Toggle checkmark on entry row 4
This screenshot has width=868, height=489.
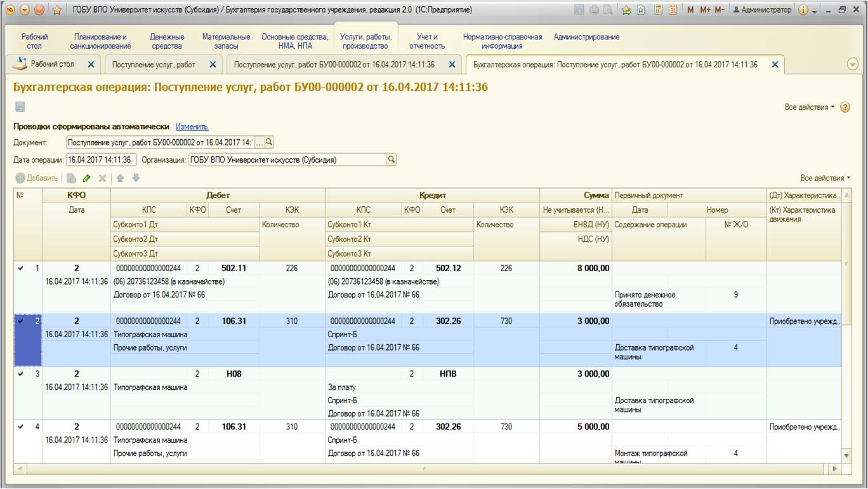pyautogui.click(x=21, y=427)
